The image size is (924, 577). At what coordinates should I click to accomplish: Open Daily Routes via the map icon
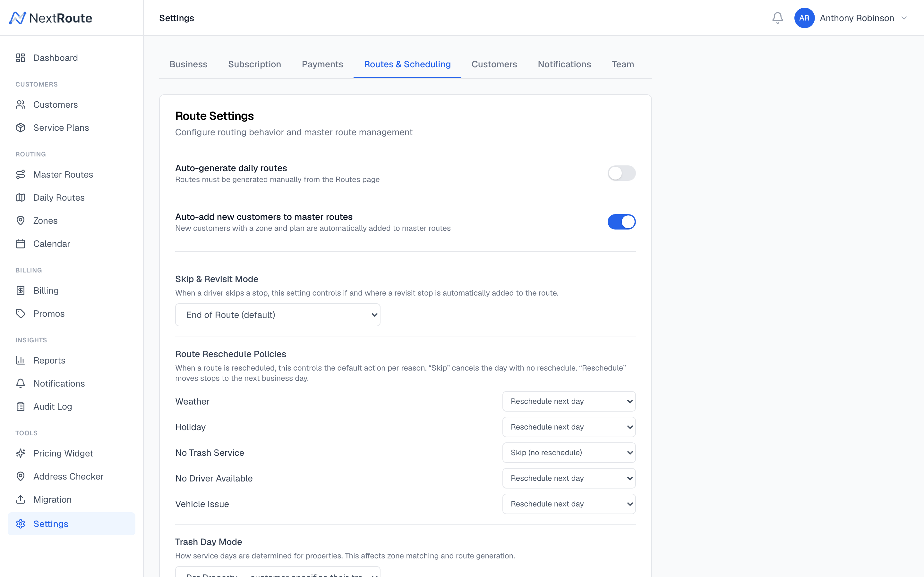(x=21, y=197)
